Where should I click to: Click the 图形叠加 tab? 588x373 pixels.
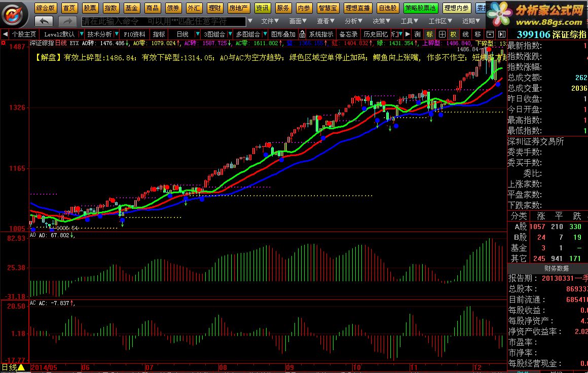click(283, 34)
